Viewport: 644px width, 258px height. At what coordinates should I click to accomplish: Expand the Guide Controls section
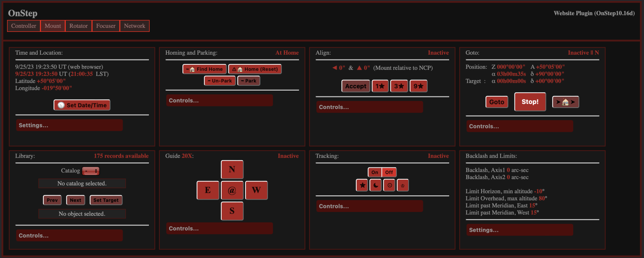[x=219, y=228]
